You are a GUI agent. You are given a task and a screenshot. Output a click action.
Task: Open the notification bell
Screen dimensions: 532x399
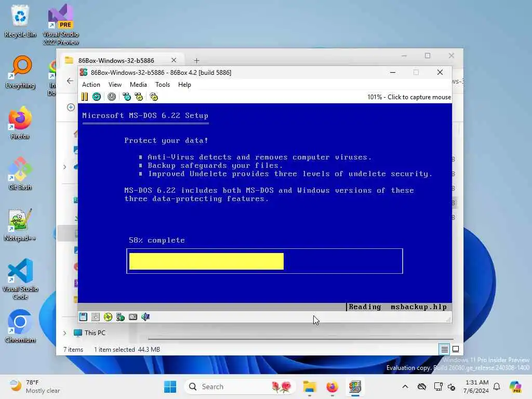[497, 387]
